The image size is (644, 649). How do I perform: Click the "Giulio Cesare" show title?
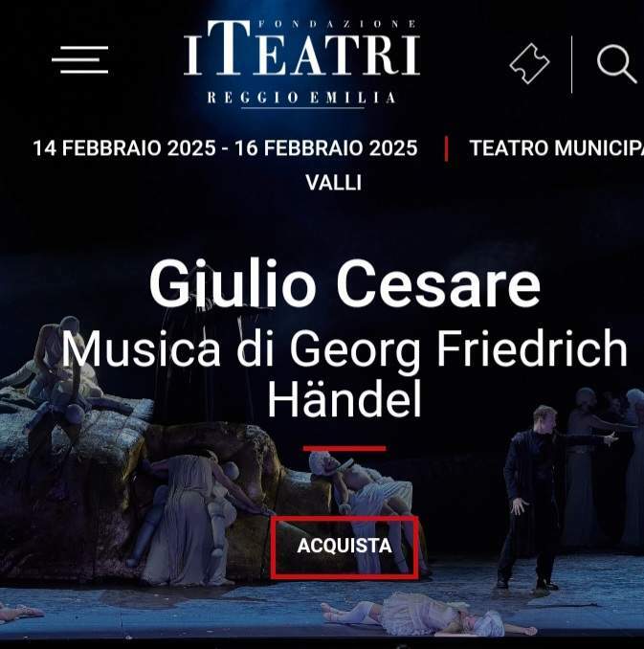(344, 284)
